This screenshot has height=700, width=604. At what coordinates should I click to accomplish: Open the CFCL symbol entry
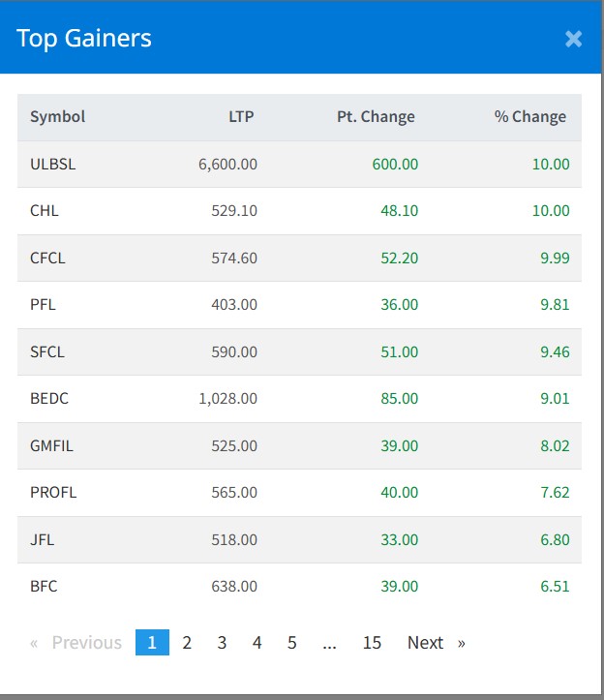tap(47, 259)
